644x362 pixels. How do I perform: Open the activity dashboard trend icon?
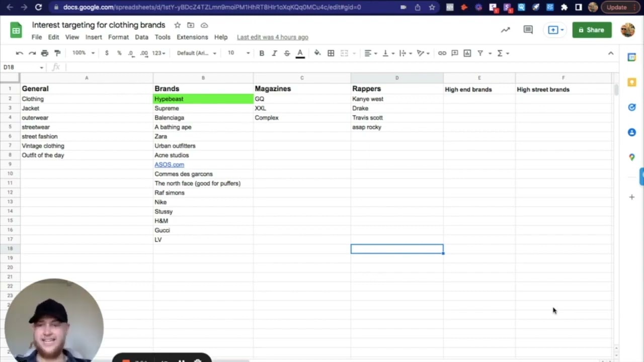tap(505, 30)
